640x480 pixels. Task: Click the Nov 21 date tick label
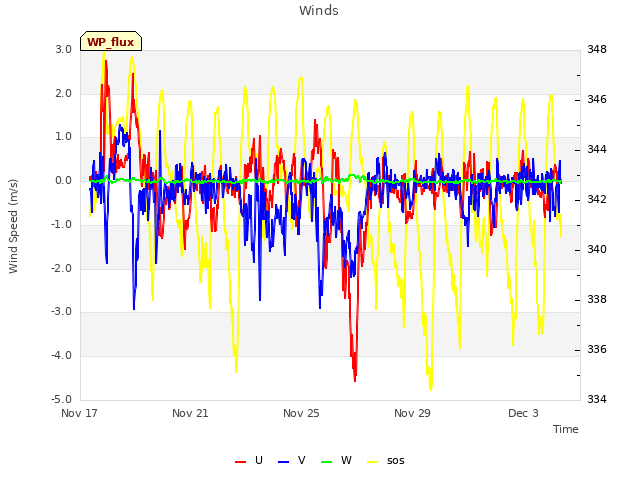coord(190,413)
